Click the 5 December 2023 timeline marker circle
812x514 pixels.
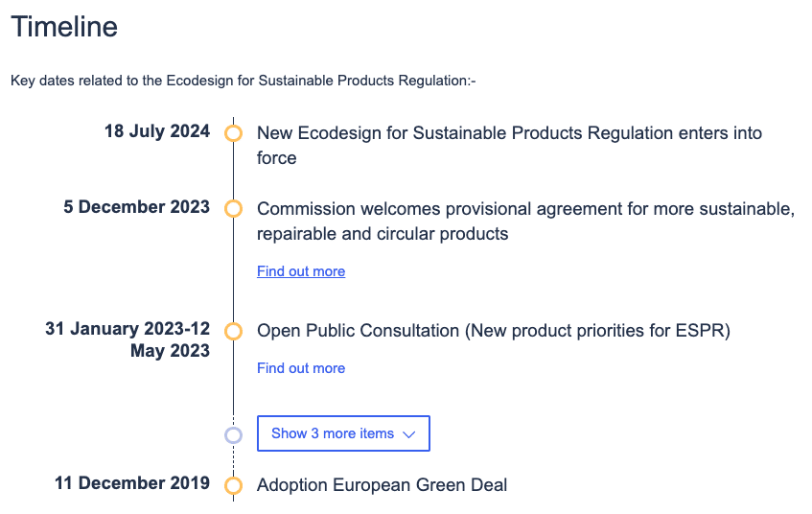(233, 208)
